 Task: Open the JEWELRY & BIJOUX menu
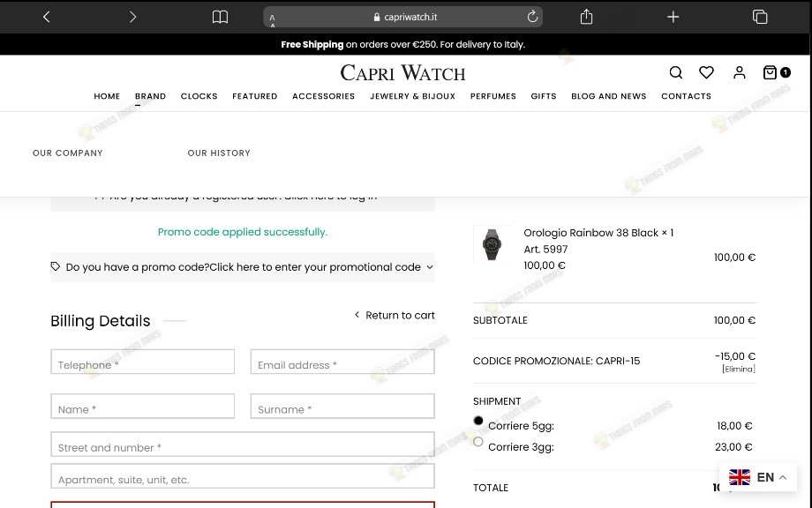pyautogui.click(x=413, y=96)
